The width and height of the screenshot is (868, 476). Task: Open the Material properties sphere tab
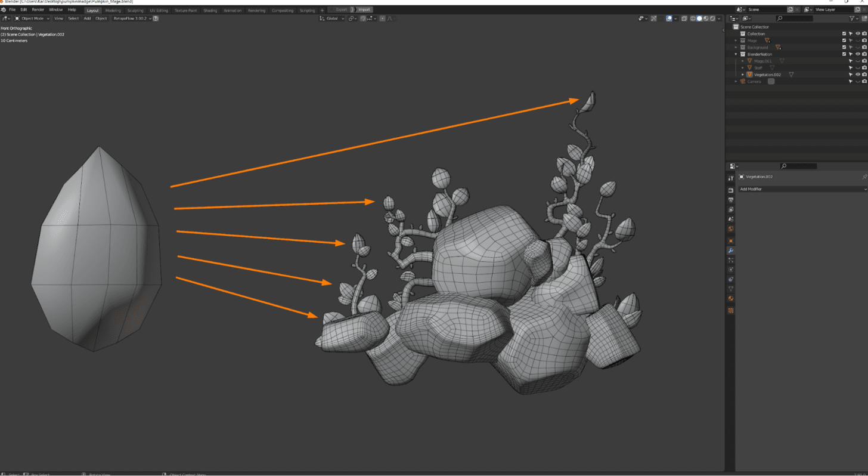[731, 298]
